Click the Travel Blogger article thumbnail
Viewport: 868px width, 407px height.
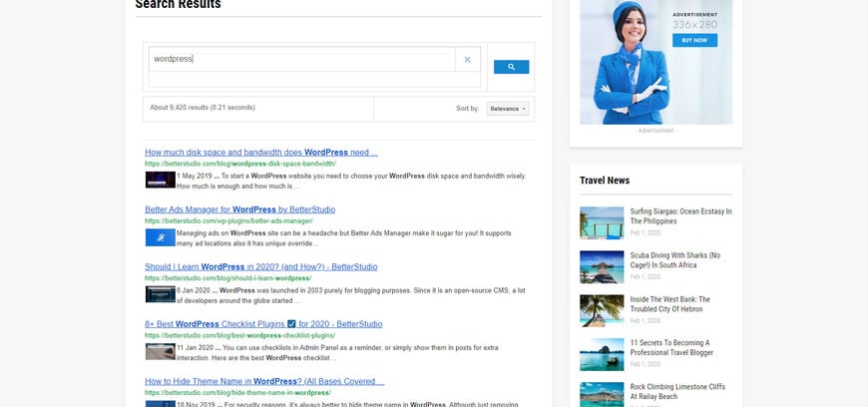tap(602, 354)
